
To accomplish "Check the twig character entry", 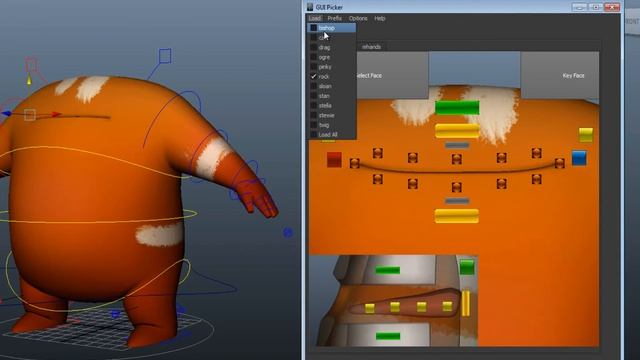I will click(x=331, y=125).
